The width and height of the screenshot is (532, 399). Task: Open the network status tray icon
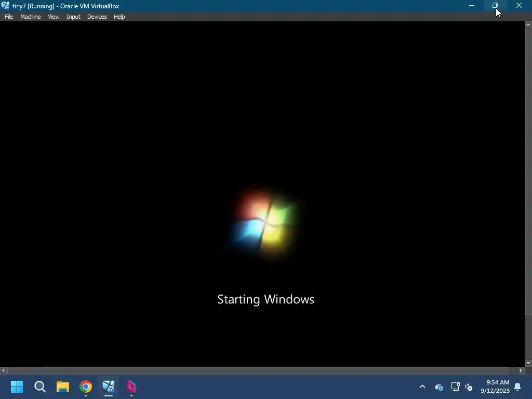coord(455,387)
